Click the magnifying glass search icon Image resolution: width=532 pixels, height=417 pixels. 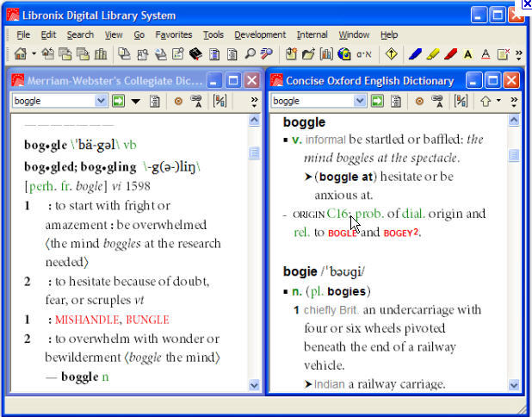click(250, 53)
